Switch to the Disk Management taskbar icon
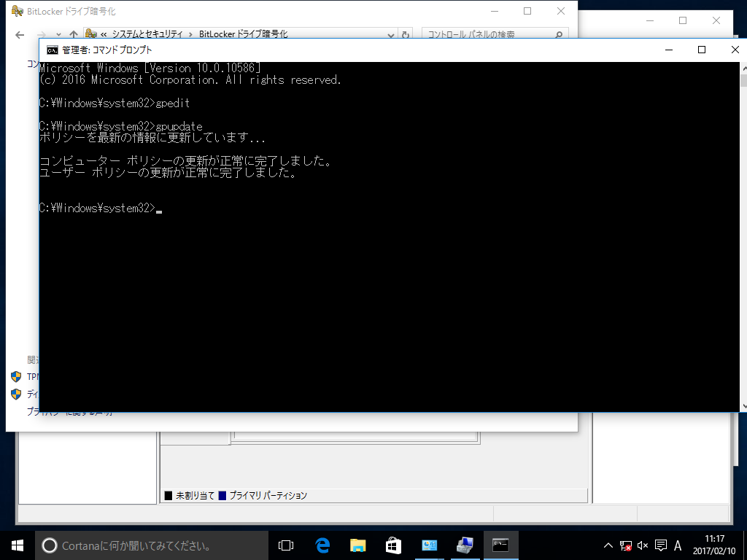Screen dimensions: 747x560 (x=465, y=545)
